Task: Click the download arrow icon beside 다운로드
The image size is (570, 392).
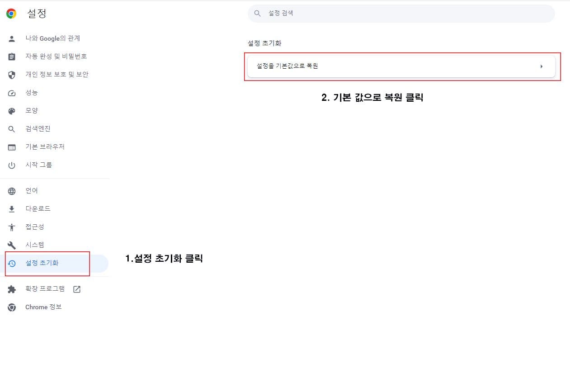Action: tap(11, 208)
